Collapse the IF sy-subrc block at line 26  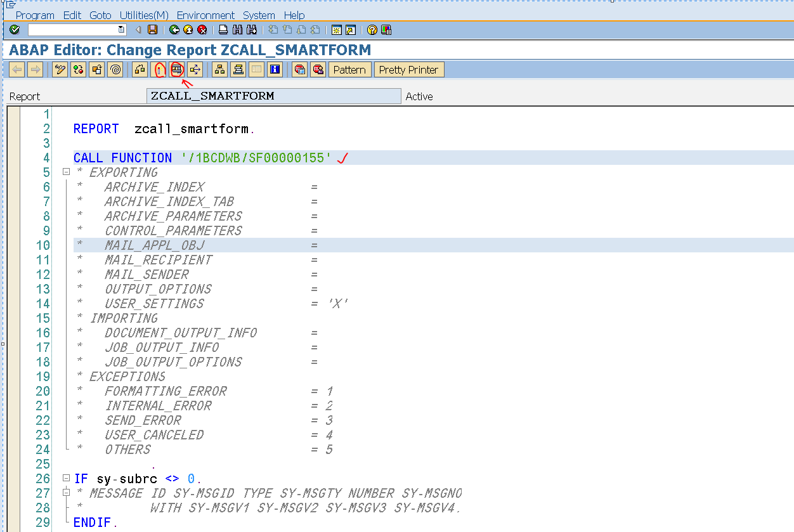(x=65, y=479)
